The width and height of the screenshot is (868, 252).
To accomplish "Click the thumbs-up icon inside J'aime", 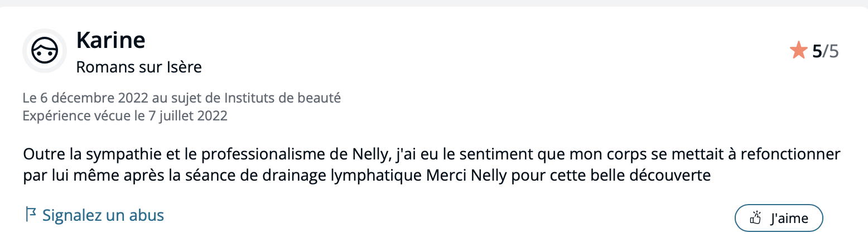I will point(756,218).
